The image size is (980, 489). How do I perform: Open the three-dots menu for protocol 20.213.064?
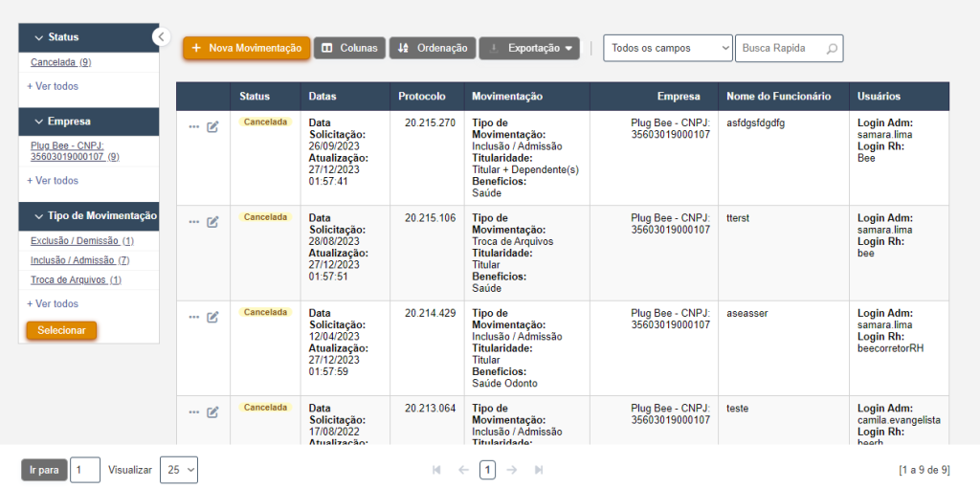click(x=194, y=412)
